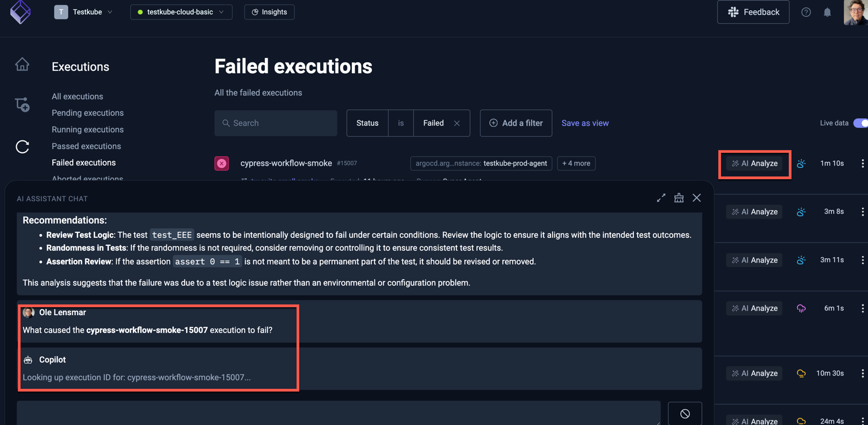Open the three-dot menu on cypress-workflow-smoke row

click(x=863, y=163)
